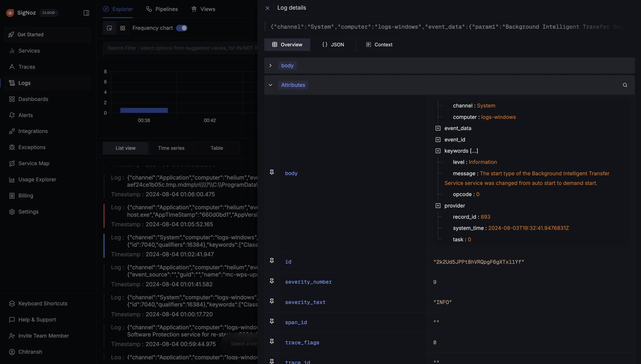Screen dimensions: 641x364
Task: Click the Settings gear icon
Action: pyautogui.click(x=12, y=212)
